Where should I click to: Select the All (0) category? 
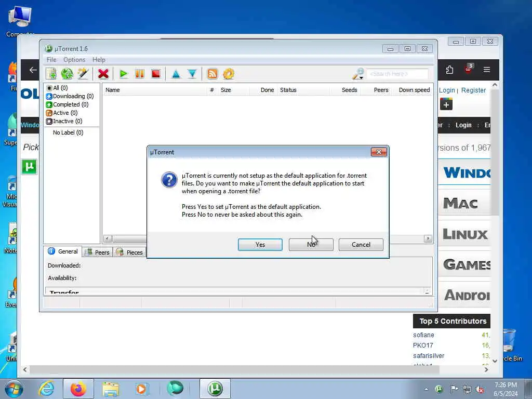57,88
